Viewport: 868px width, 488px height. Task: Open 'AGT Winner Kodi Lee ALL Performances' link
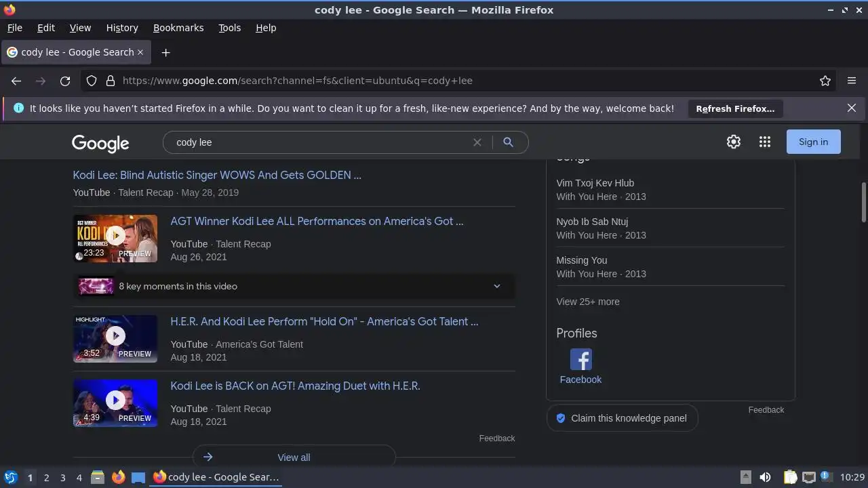[x=317, y=221]
